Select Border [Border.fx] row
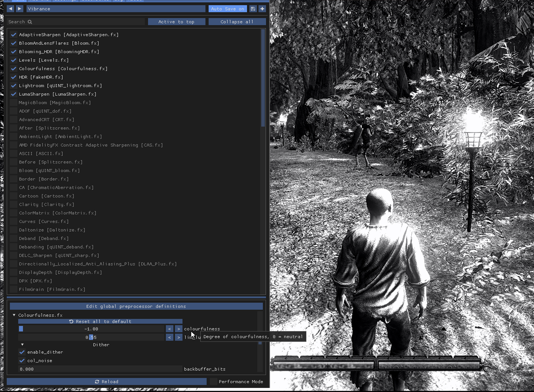Viewport: 534px width, 392px height. (44, 179)
